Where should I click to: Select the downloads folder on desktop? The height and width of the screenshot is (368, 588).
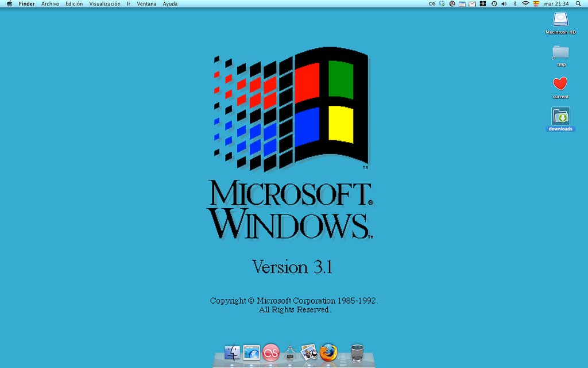(x=560, y=116)
